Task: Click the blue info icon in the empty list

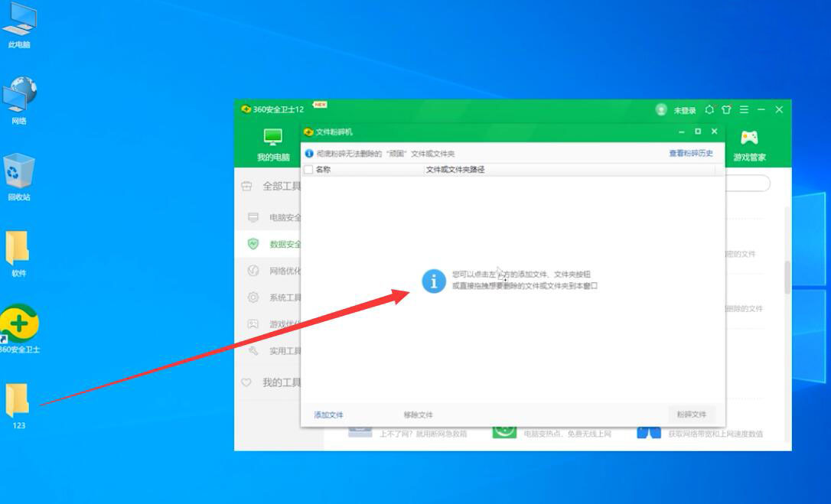Action: tap(434, 281)
